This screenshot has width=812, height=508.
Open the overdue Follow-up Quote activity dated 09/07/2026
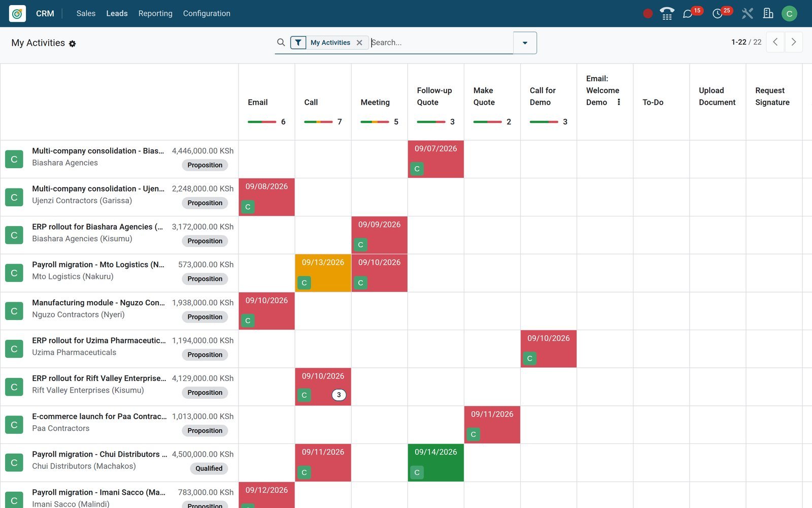pyautogui.click(x=435, y=159)
